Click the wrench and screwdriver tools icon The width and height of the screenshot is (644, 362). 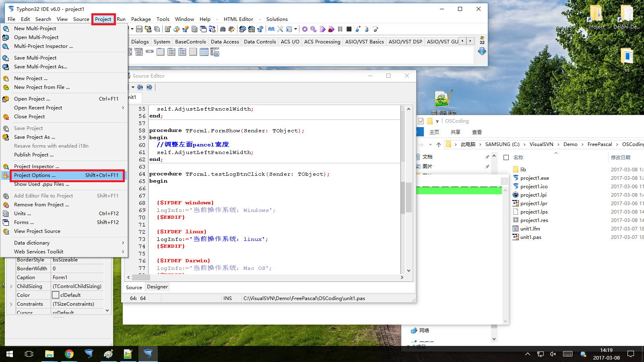pyautogui.click(x=280, y=29)
